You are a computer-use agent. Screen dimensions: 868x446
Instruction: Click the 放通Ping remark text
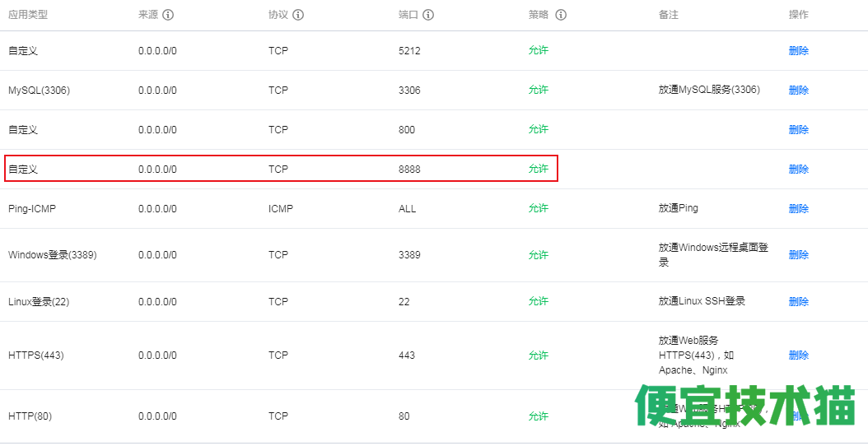pyautogui.click(x=678, y=209)
